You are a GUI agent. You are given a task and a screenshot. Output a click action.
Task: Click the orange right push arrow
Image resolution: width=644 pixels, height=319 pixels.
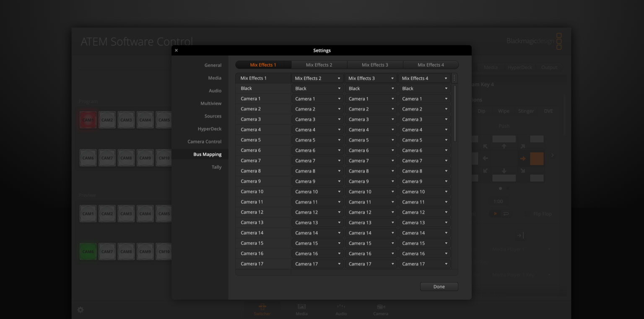(523, 159)
